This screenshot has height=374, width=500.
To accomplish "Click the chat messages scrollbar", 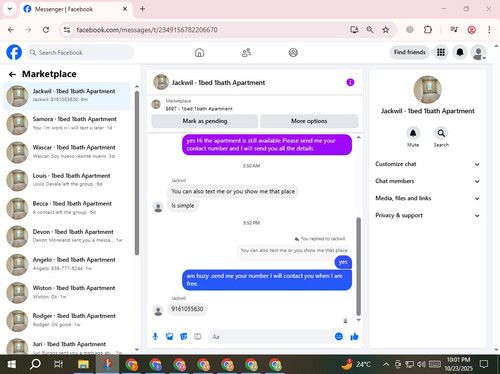I will click(x=358, y=266).
